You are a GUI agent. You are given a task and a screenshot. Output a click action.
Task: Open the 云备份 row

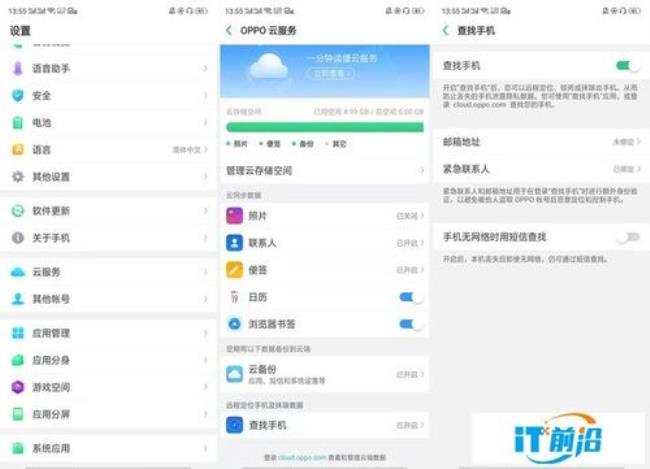pyautogui.click(x=325, y=374)
